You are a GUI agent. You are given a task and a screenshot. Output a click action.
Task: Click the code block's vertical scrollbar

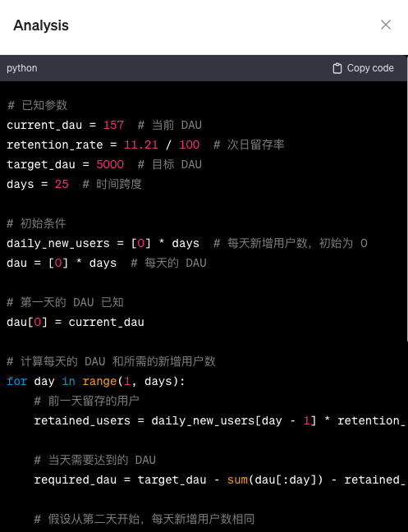[406, 199]
